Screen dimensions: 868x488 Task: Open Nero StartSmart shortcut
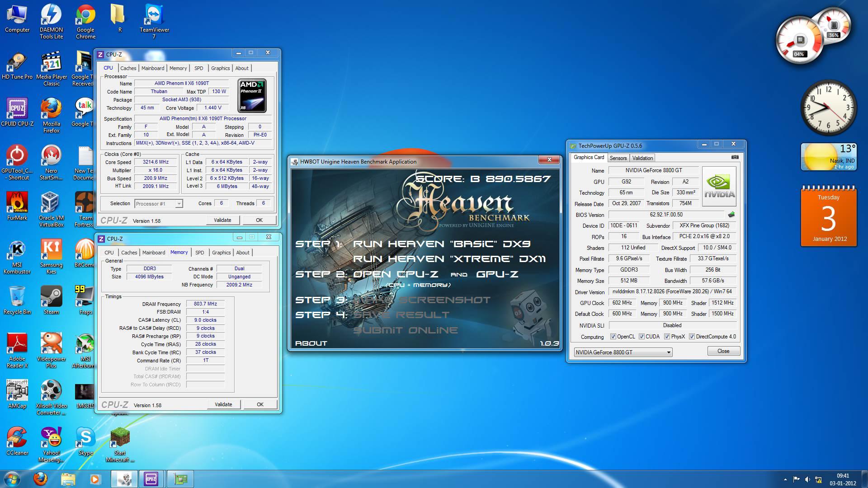pos(51,163)
